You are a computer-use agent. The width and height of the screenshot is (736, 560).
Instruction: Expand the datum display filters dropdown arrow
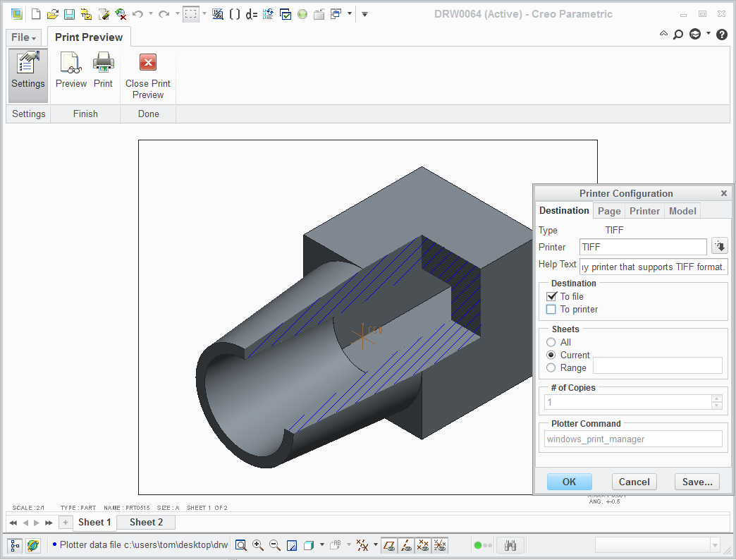(x=376, y=544)
